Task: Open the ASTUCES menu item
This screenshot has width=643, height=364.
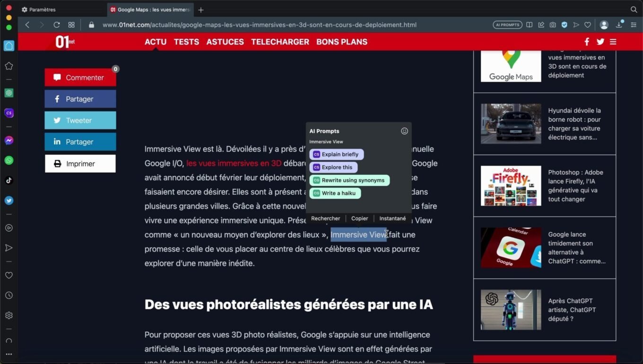Action: pyautogui.click(x=225, y=42)
